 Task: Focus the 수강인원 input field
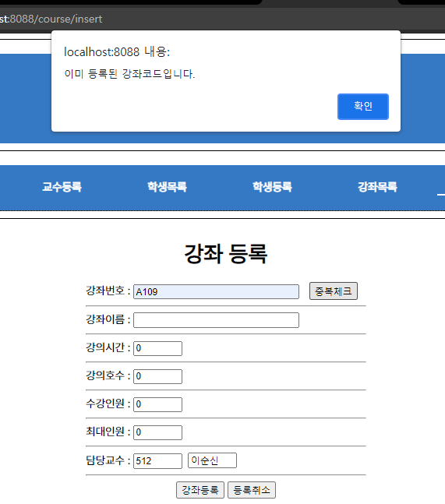157,404
